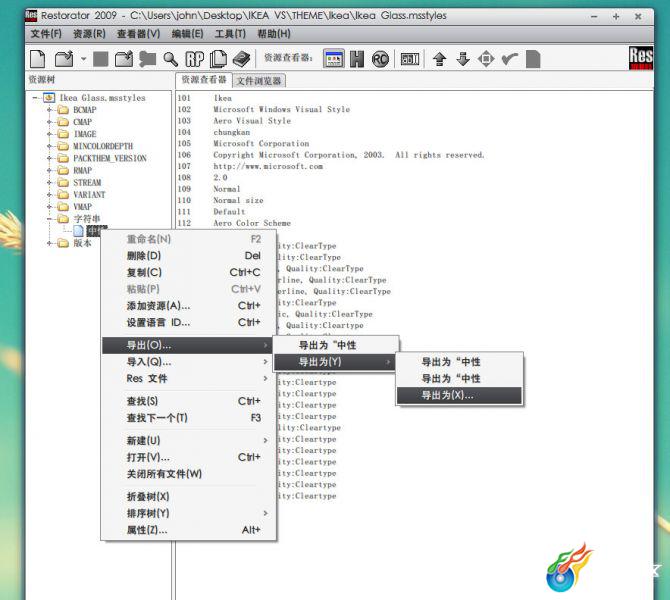Image resolution: width=670 pixels, height=600 pixels.
Task: Choose 删除(D) in context menu
Action: [189, 256]
